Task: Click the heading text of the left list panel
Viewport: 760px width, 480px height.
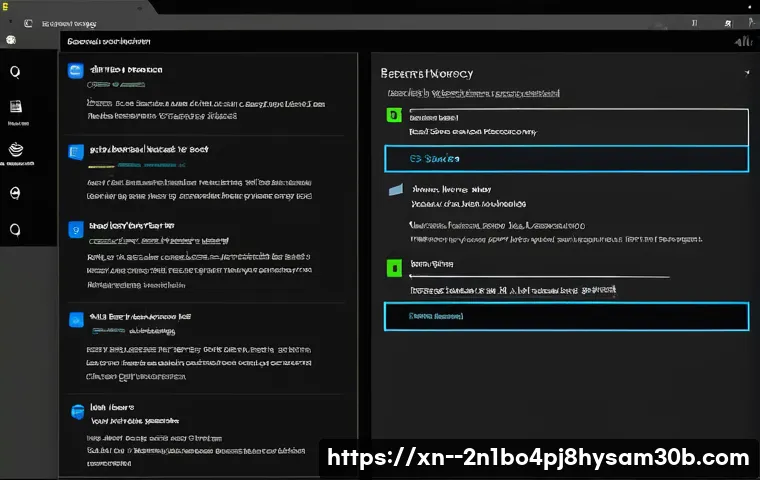Action: [x=110, y=42]
